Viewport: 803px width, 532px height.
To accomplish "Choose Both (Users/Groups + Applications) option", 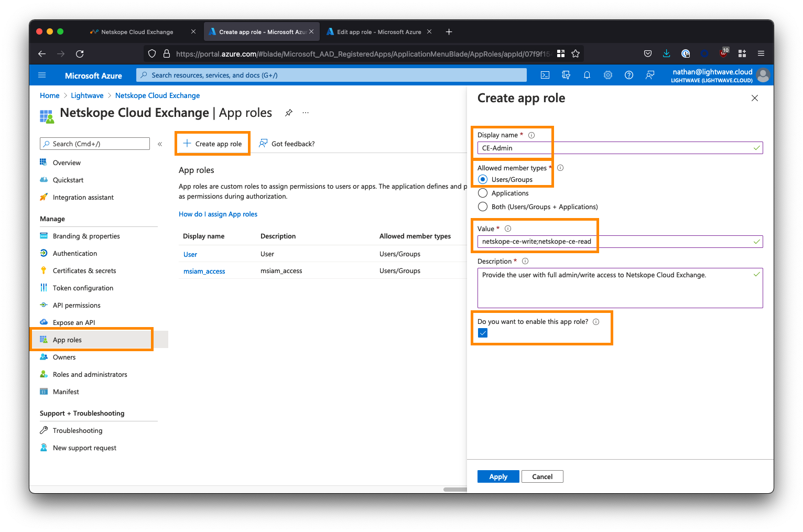I will 483,207.
